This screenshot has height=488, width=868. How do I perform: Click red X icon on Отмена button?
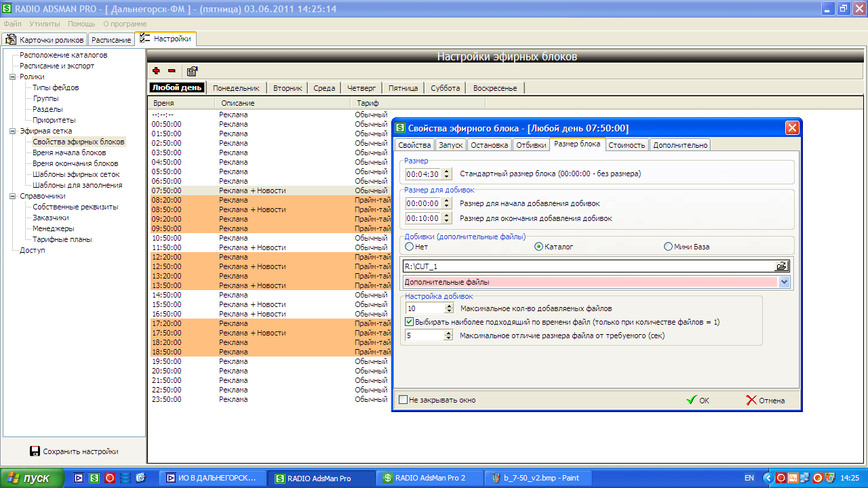tap(751, 400)
